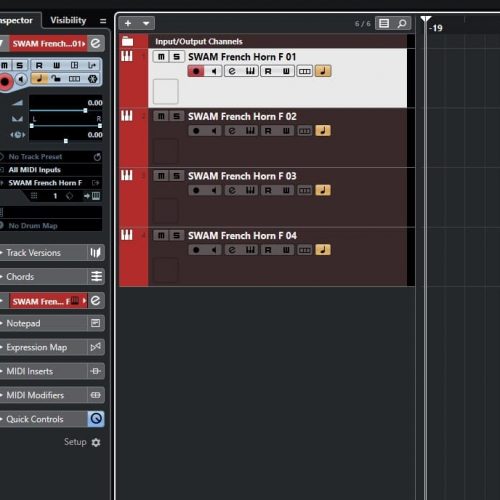This screenshot has height=500, width=500.
Task: Solo SWAM French Horn F 03 track
Action: click(x=176, y=176)
